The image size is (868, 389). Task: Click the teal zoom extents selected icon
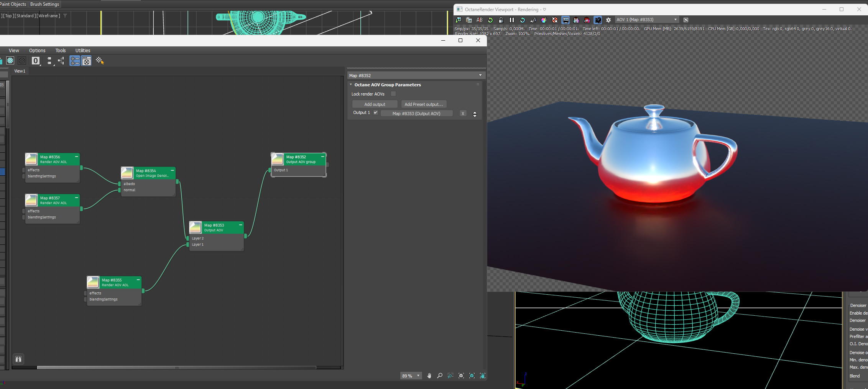(472, 376)
